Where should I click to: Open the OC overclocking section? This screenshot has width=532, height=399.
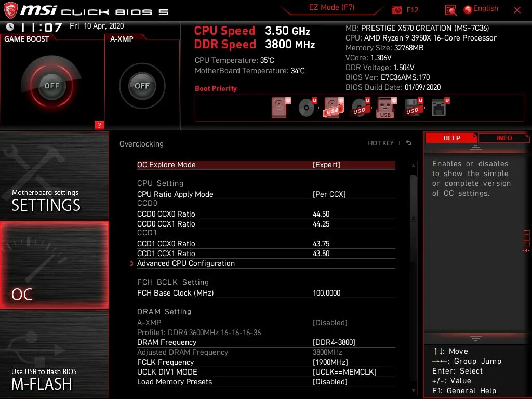55,265
